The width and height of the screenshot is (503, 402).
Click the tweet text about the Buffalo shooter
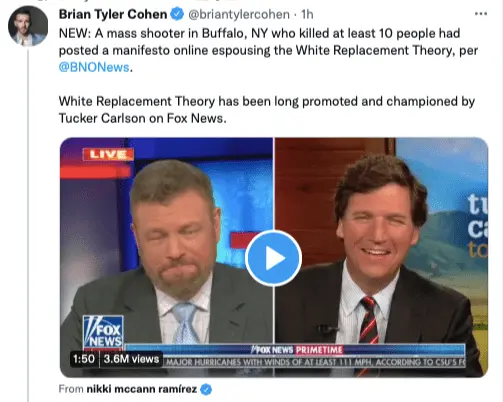click(269, 50)
